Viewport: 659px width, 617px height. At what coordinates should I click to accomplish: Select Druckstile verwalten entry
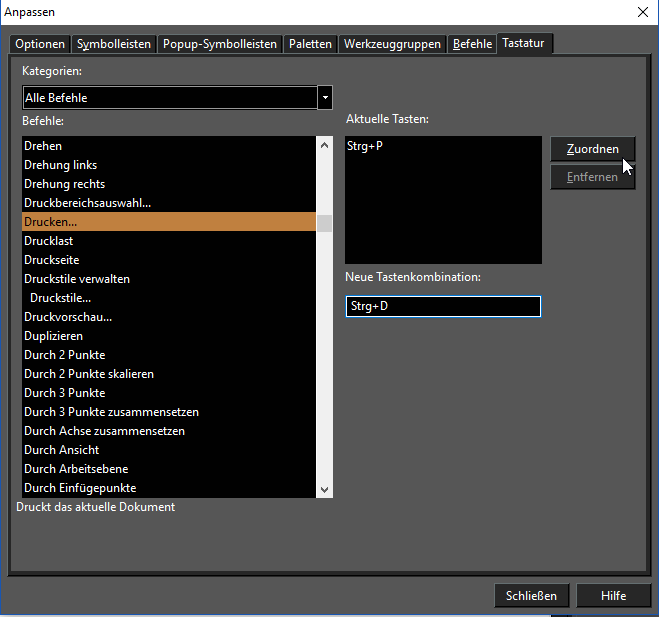click(x=169, y=279)
